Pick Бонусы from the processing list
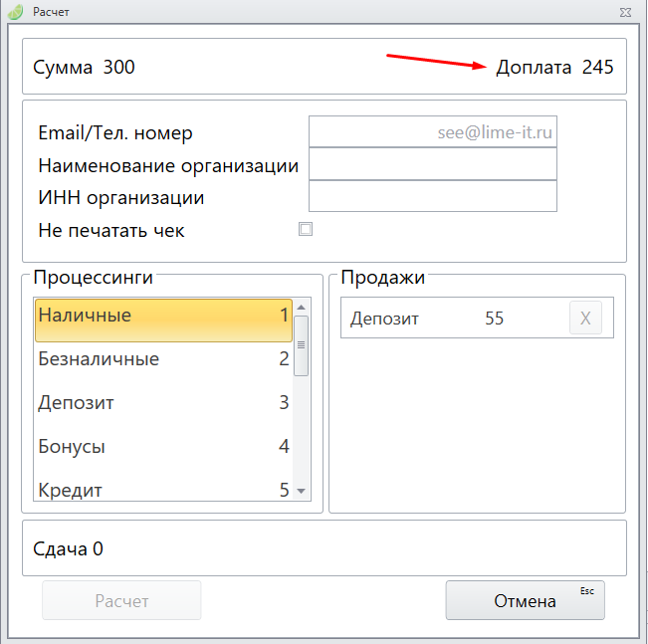This screenshot has width=648, height=644. tap(162, 447)
